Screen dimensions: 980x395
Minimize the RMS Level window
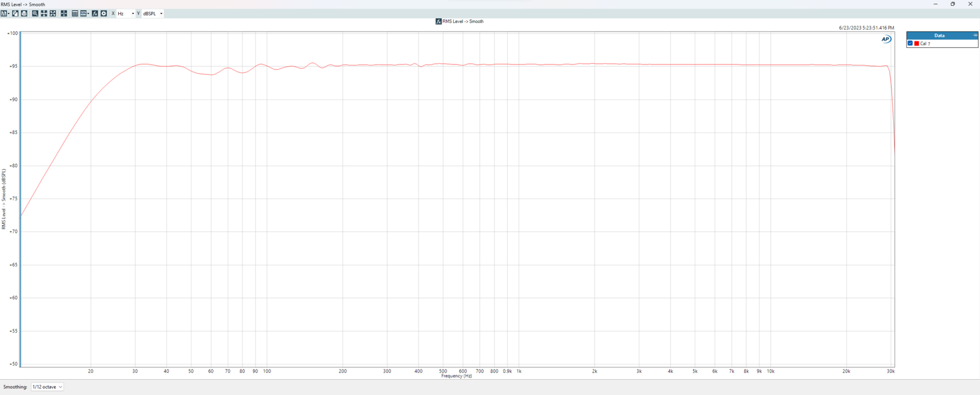tap(936, 4)
